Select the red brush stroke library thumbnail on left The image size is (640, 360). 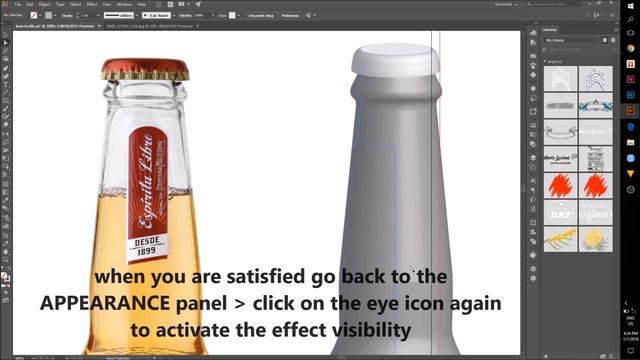click(560, 185)
